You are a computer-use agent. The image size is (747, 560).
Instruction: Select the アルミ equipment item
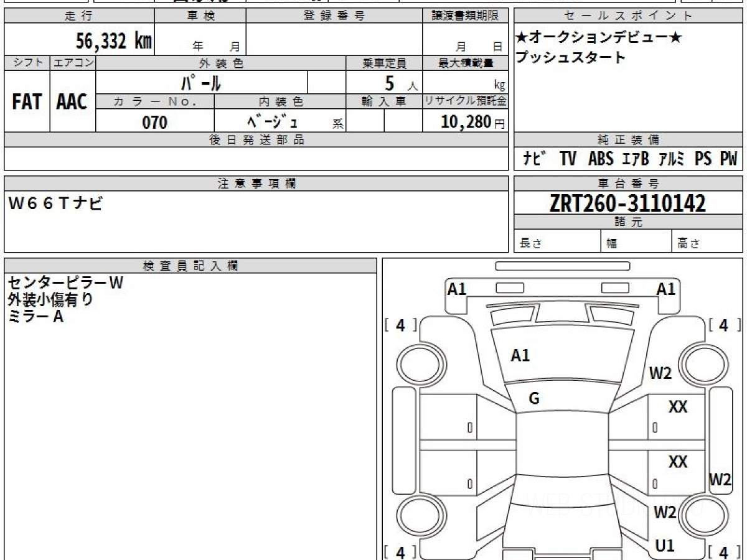point(671,159)
